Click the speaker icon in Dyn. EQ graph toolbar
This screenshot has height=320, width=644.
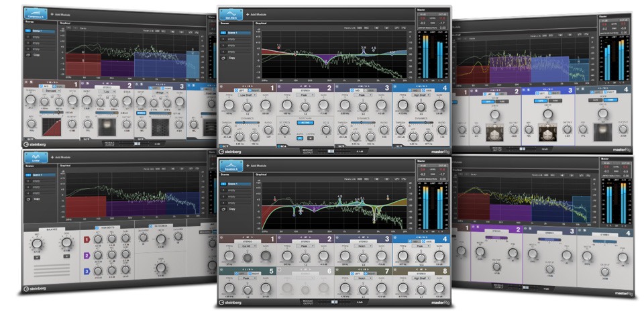(x=376, y=28)
